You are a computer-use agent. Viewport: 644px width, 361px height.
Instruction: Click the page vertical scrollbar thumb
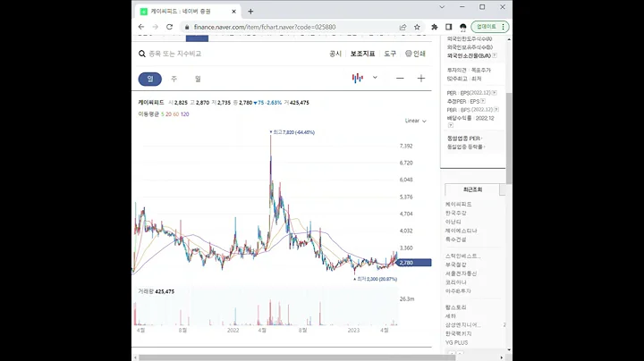[x=509, y=139]
